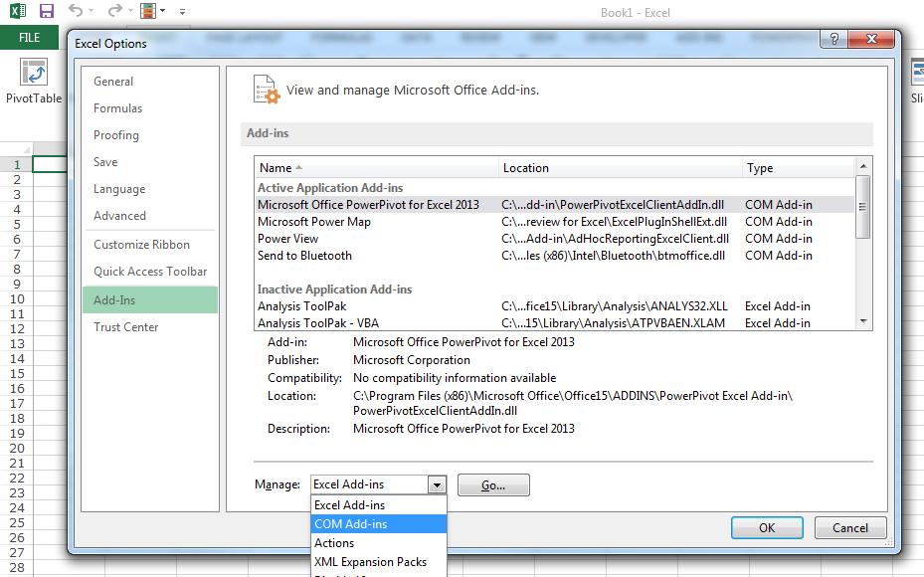Click cell A1 in the worksheet
Image resolution: width=924 pixels, height=577 pixels.
click(50, 164)
